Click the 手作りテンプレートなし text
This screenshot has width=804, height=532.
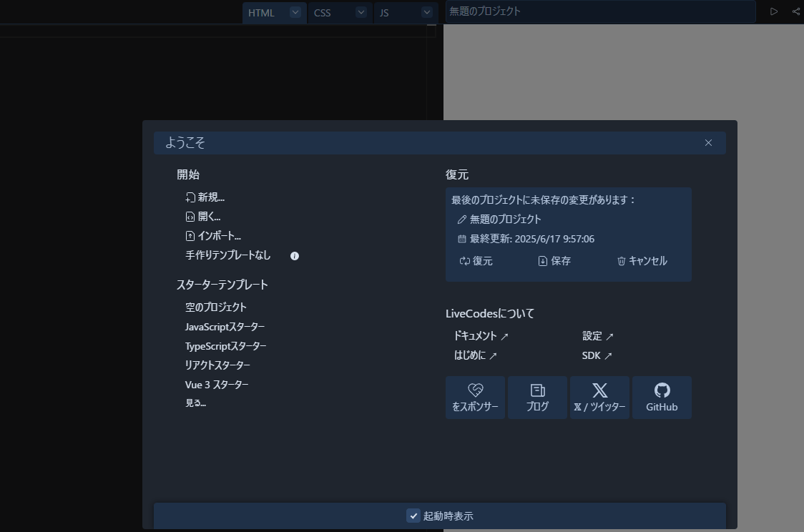pos(227,255)
